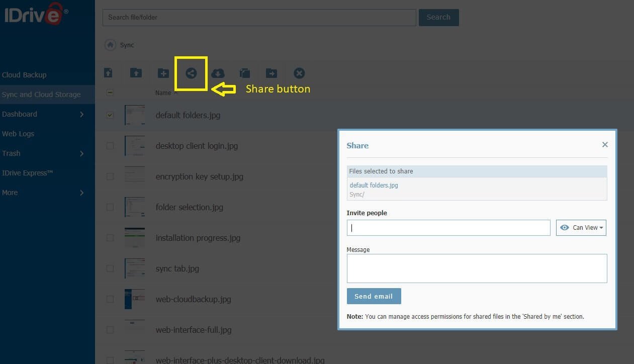Click the Send email button
Viewport: 634px width, 364px height.
pyautogui.click(x=374, y=296)
